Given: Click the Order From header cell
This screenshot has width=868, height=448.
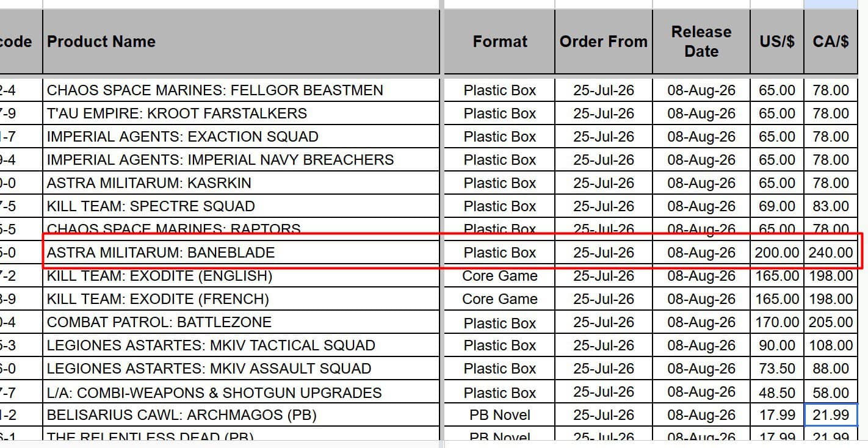Looking at the screenshot, I should 603,42.
